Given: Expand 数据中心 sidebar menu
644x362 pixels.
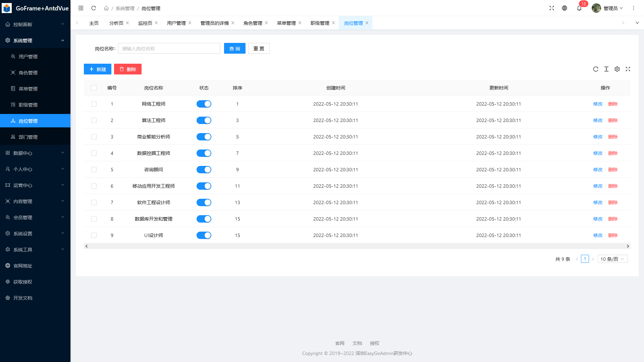Looking at the screenshot, I should [x=35, y=153].
